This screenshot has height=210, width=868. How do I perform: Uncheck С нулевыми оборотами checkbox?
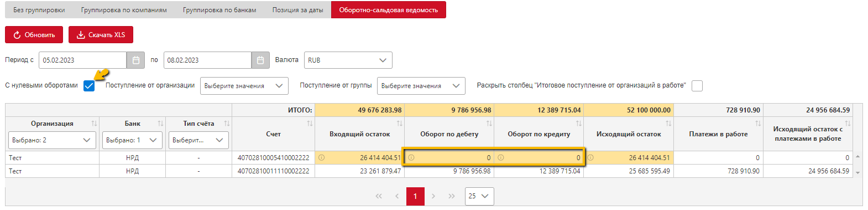pyautogui.click(x=89, y=86)
